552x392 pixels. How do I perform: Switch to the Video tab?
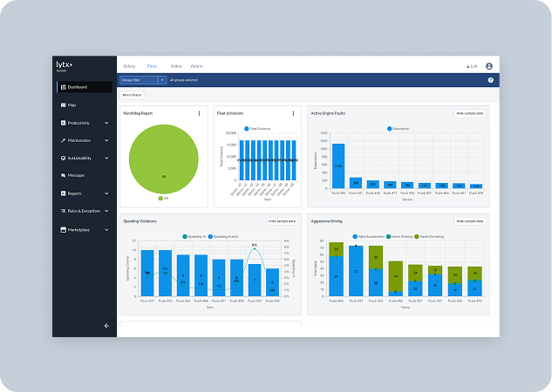[176, 66]
